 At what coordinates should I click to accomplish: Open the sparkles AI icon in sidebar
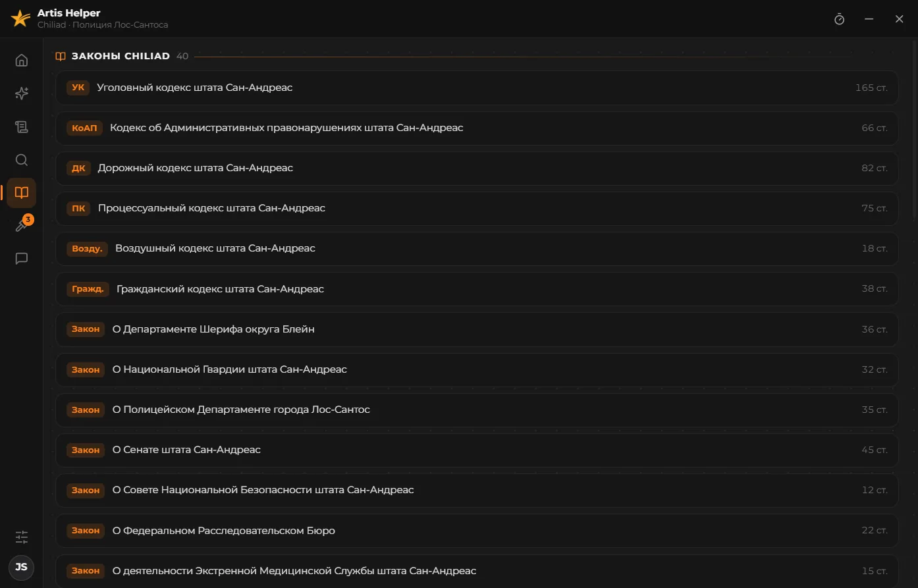22,94
